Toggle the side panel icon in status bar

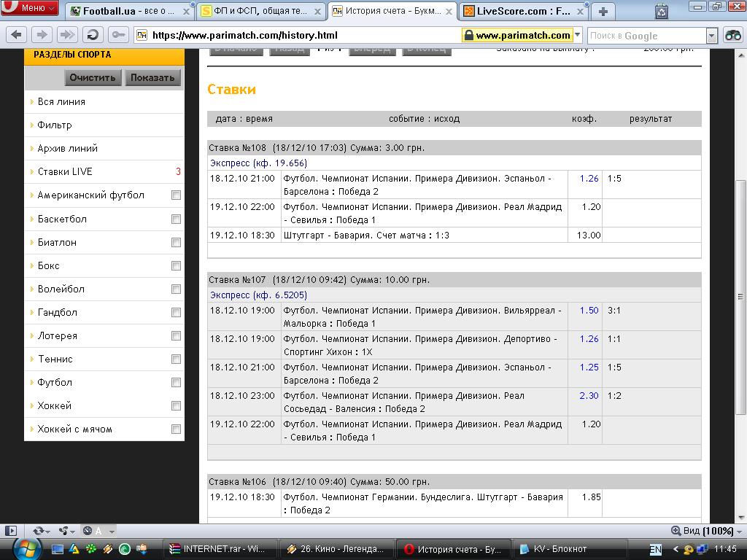pyautogui.click(x=11, y=531)
